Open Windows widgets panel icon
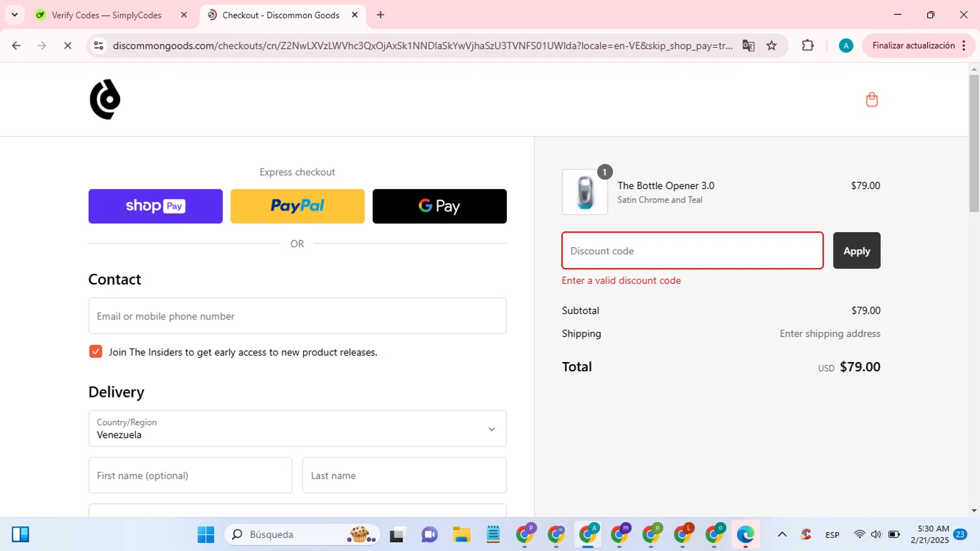 coord(20,535)
